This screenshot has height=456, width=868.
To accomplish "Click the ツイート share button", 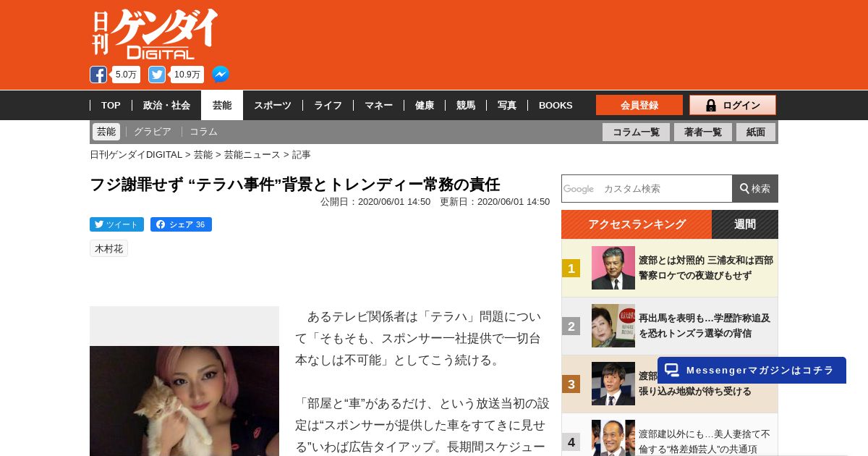I will 116,224.
